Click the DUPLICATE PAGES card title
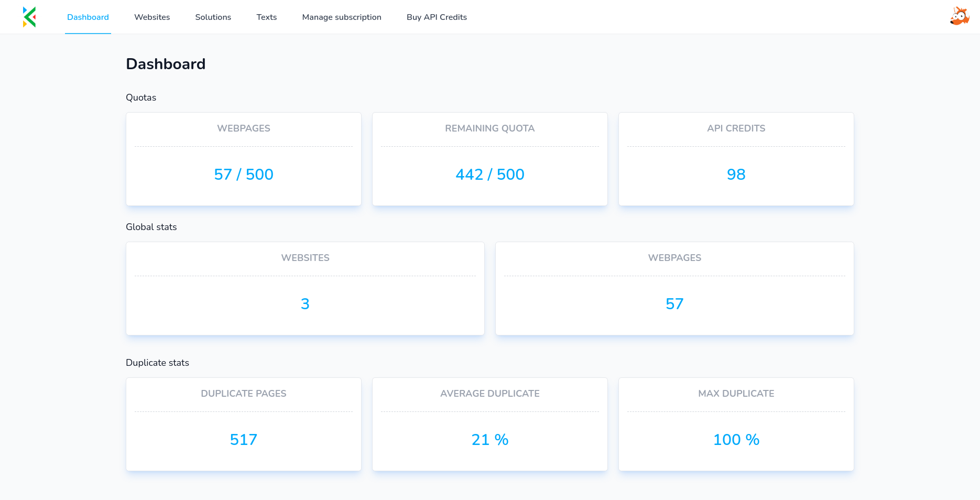This screenshot has width=980, height=500. (x=244, y=394)
